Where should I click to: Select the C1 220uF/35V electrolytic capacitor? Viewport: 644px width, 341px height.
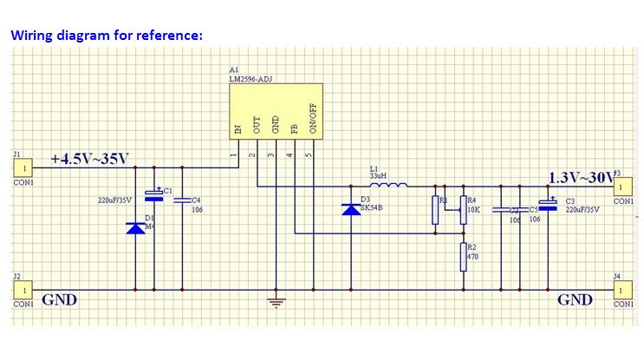(154, 195)
